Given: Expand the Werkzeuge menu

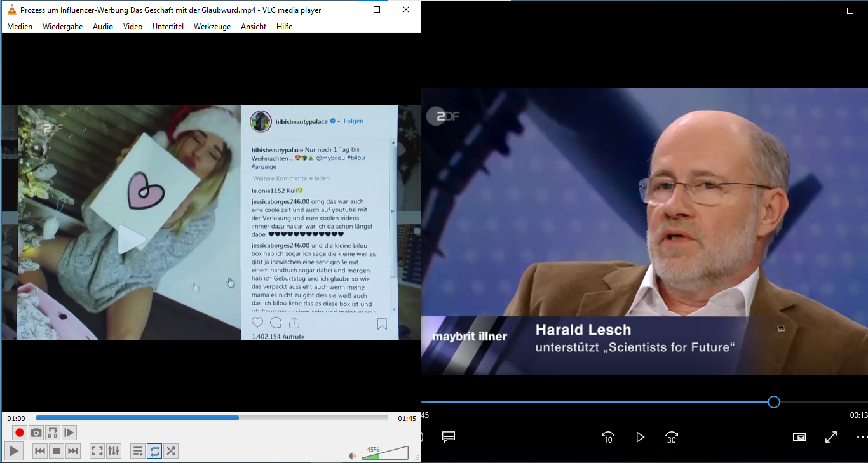Looking at the screenshot, I should point(212,27).
